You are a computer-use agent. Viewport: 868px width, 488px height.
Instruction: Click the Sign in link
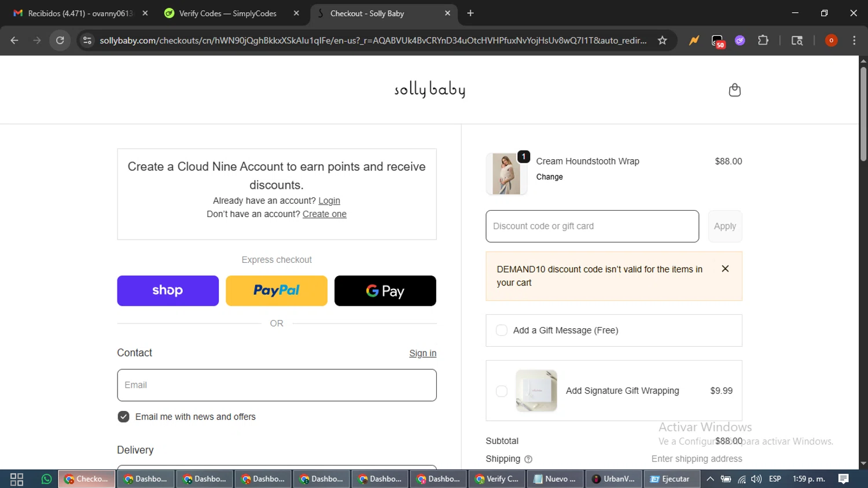click(423, 353)
